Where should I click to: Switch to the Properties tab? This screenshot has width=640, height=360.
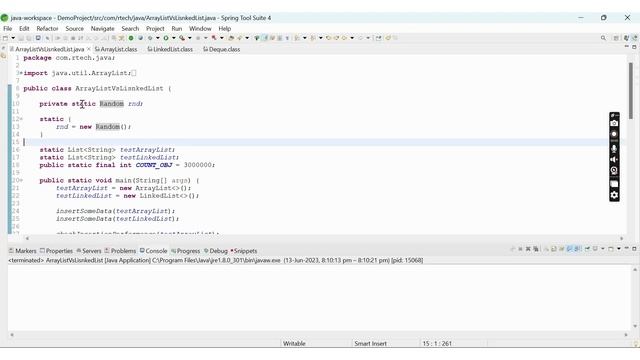tap(56, 251)
